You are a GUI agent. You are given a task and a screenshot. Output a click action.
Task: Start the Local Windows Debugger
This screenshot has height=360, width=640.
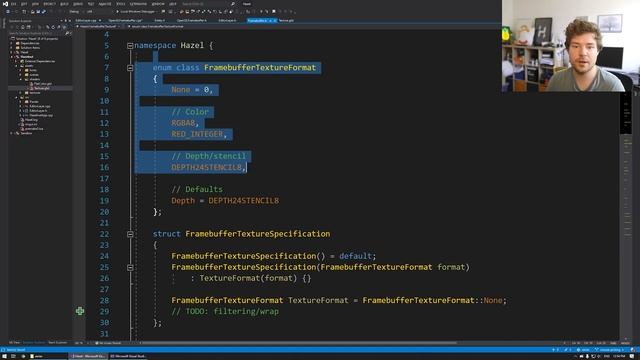[137, 11]
